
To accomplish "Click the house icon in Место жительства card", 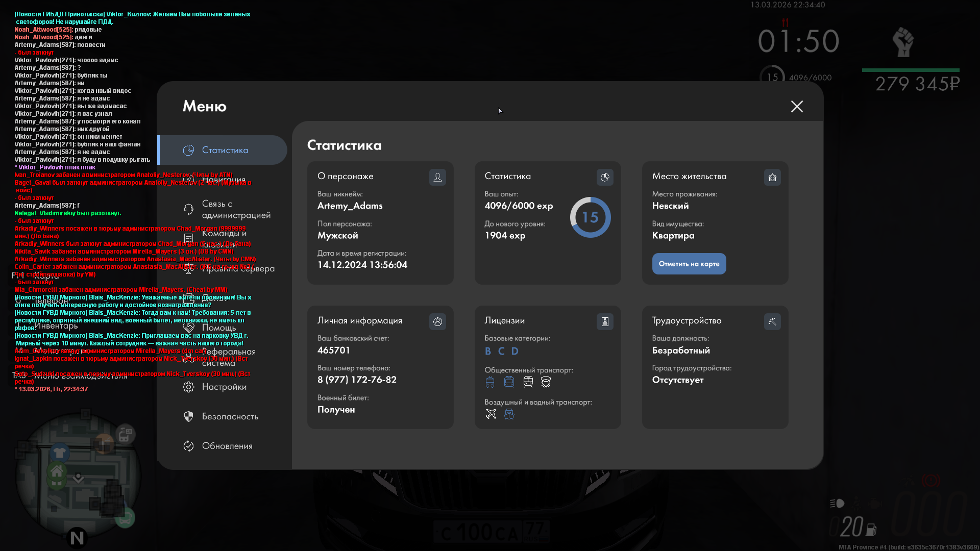I will click(x=772, y=177).
